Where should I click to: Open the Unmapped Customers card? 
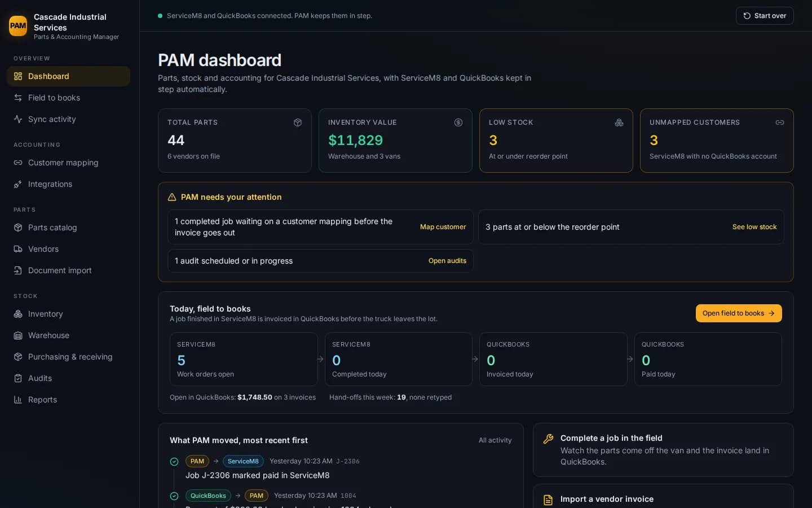(x=717, y=141)
